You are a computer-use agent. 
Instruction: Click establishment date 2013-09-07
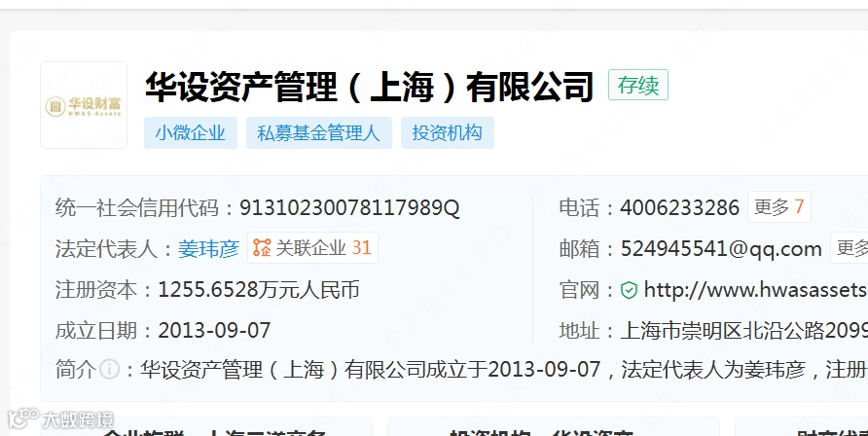tap(215, 330)
